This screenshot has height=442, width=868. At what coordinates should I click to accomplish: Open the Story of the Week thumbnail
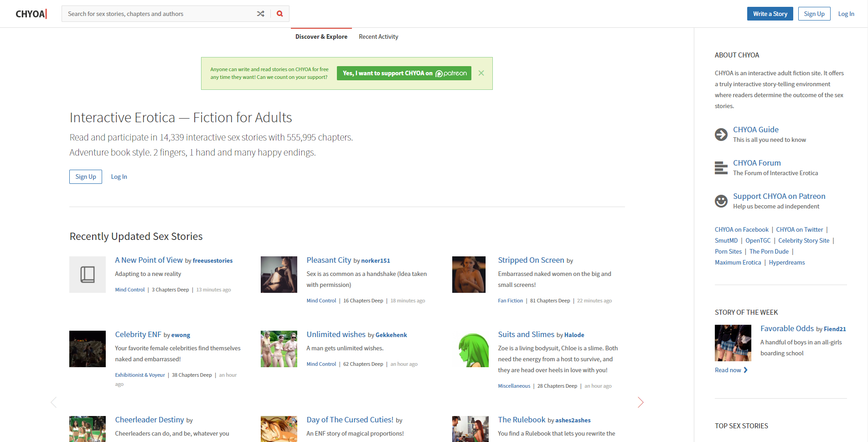tap(733, 343)
